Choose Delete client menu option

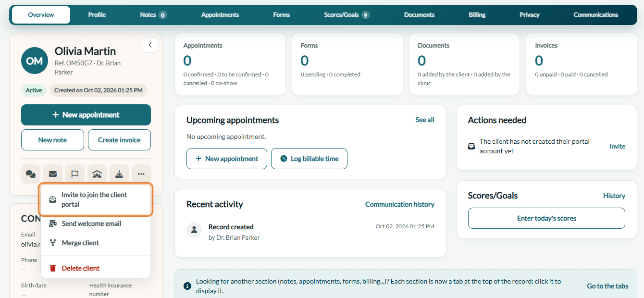coord(96,268)
